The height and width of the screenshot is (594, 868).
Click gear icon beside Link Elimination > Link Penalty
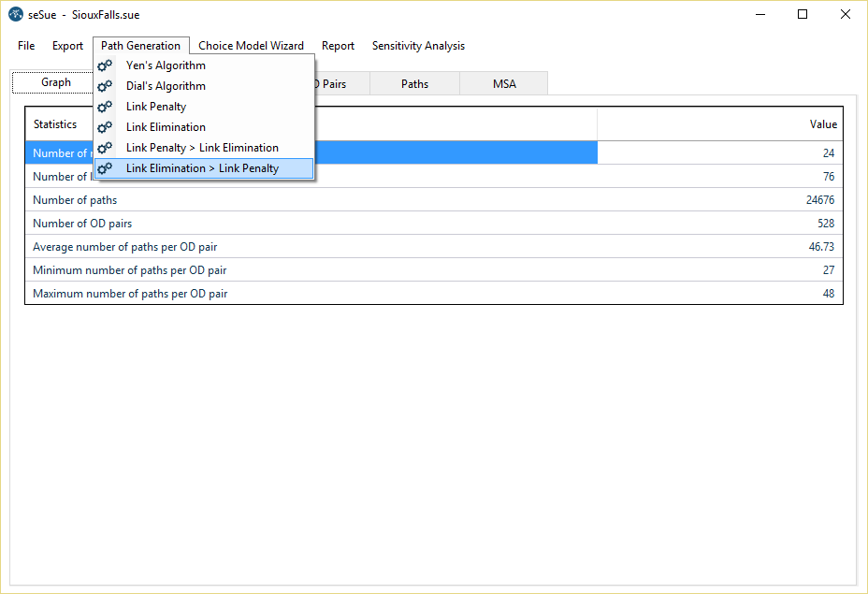tap(105, 168)
